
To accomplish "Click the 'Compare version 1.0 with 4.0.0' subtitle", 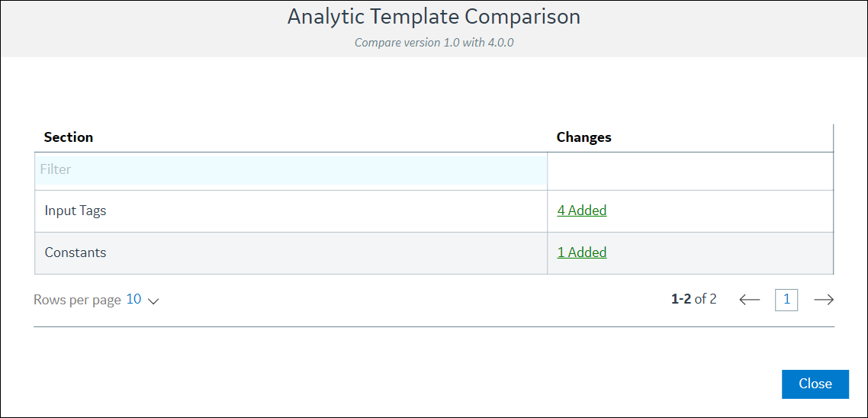I will [x=434, y=43].
